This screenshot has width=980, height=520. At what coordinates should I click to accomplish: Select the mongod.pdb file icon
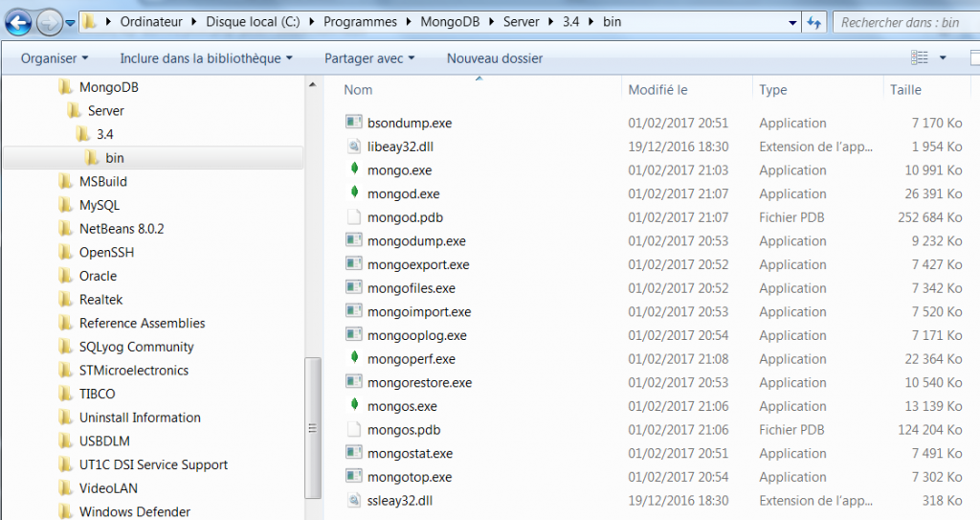pyautogui.click(x=354, y=216)
